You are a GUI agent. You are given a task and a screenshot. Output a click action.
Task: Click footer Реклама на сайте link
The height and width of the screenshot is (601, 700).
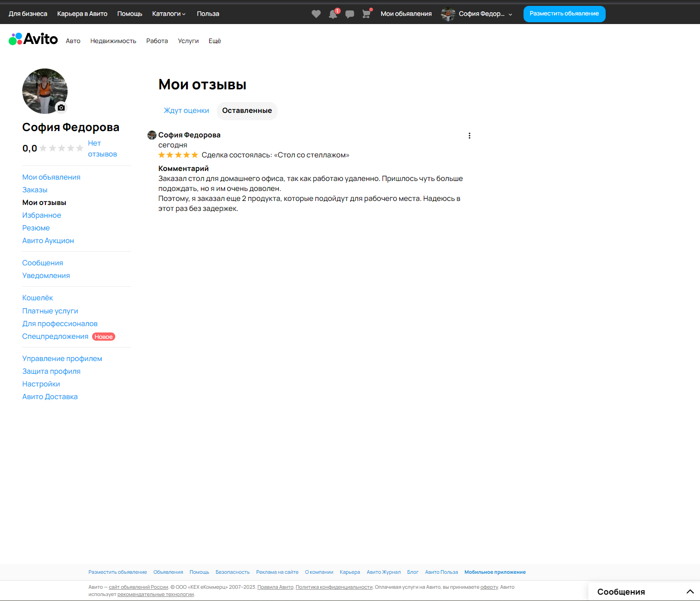[277, 572]
